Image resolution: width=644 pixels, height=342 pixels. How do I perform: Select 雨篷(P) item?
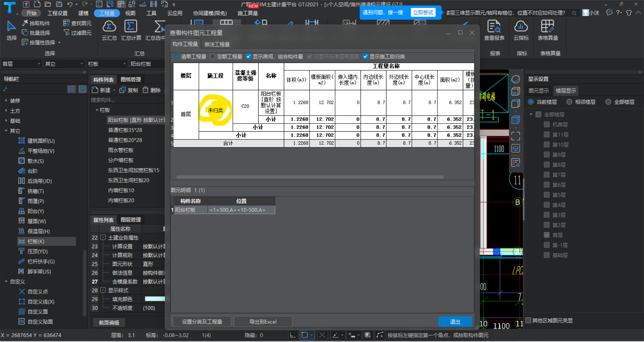31,201
